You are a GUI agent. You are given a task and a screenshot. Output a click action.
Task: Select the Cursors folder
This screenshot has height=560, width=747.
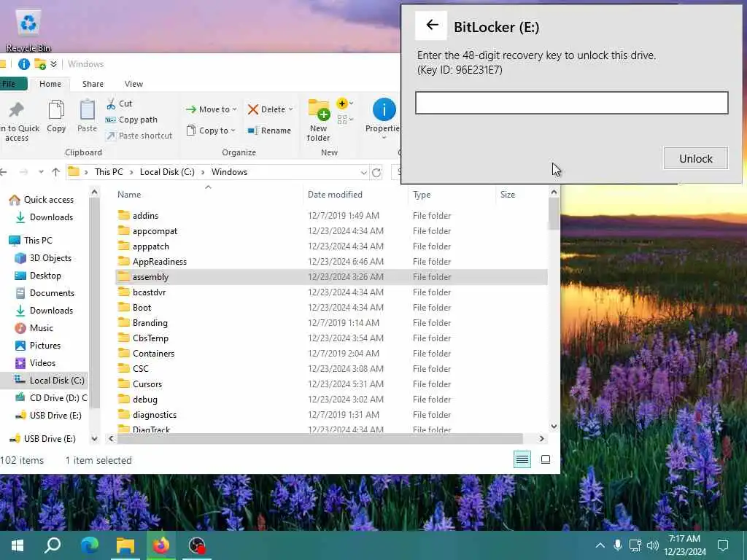(147, 384)
